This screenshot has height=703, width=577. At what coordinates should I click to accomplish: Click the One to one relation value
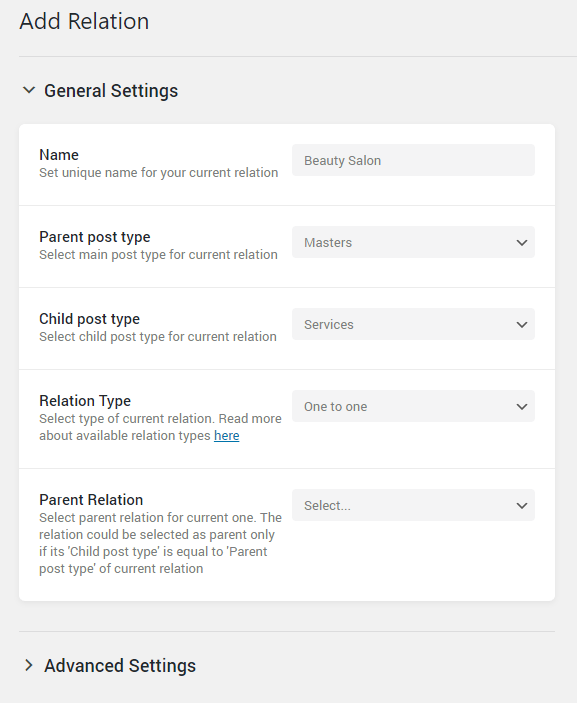pyautogui.click(x=335, y=407)
